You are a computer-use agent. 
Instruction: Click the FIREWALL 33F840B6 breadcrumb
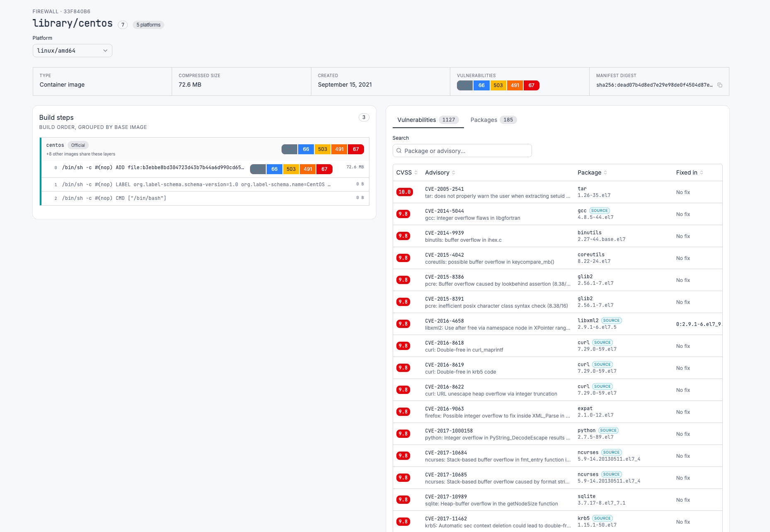click(x=61, y=12)
